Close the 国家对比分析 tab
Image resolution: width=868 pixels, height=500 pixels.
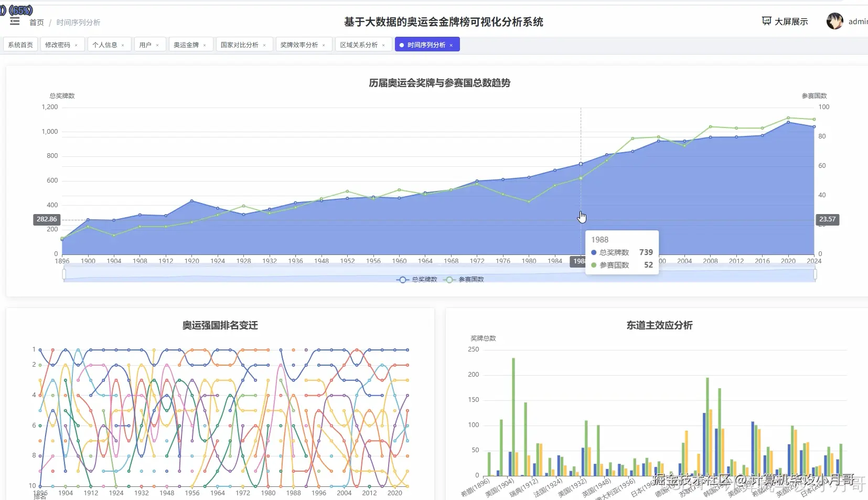[x=264, y=45]
